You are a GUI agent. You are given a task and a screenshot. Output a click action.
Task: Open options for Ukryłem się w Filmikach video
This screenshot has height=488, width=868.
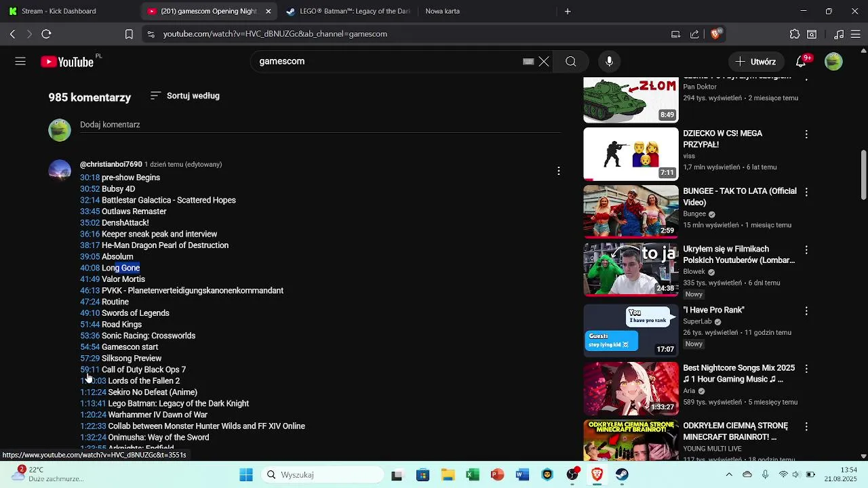click(806, 251)
